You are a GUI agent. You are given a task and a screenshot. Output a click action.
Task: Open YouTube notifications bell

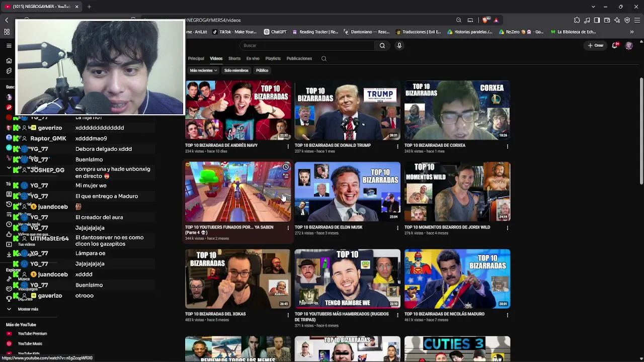(615, 45)
